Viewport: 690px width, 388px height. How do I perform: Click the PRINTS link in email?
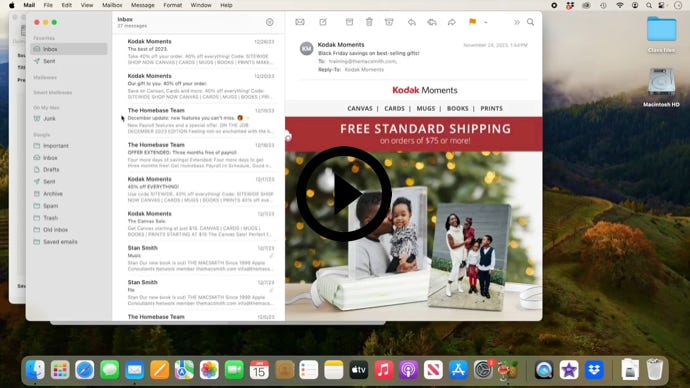click(491, 108)
